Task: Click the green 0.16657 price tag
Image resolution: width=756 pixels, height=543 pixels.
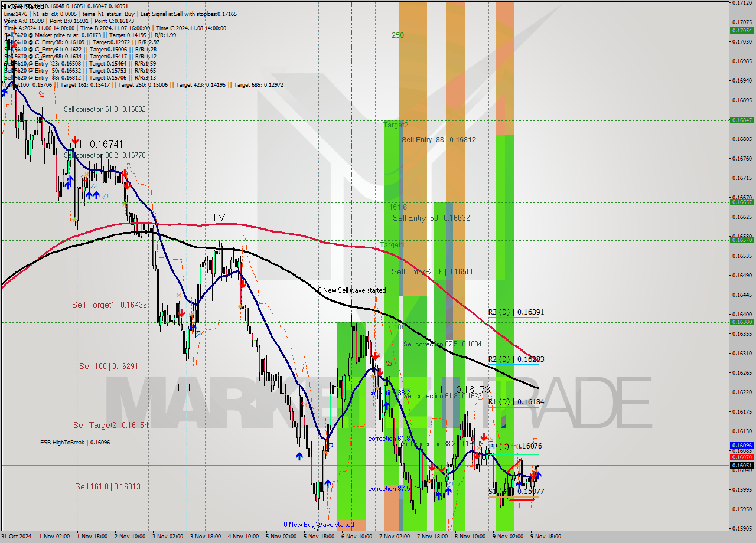Action: (x=741, y=202)
